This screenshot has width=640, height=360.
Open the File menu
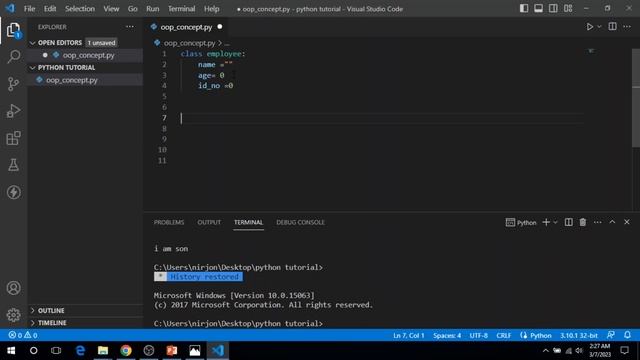[29, 9]
